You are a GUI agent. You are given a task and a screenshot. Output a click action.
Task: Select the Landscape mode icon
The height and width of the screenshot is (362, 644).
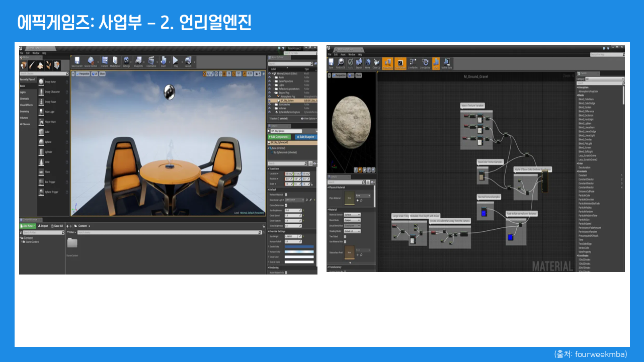[40, 65]
